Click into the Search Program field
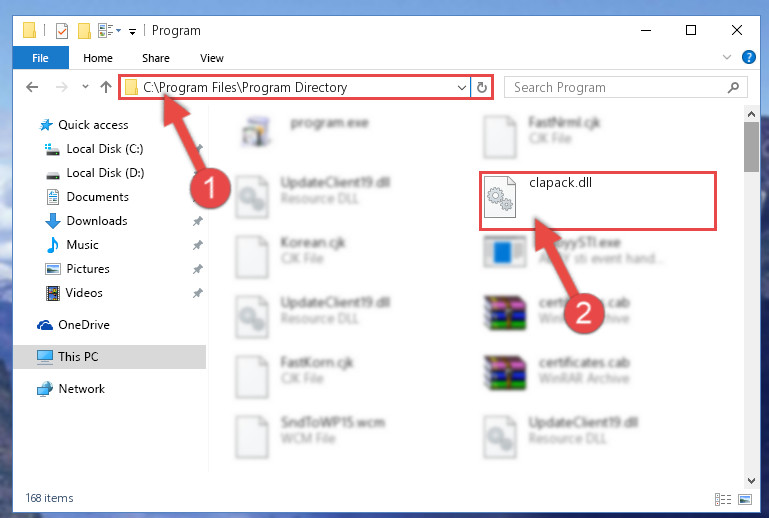Image resolution: width=769 pixels, height=518 pixels. [x=615, y=87]
